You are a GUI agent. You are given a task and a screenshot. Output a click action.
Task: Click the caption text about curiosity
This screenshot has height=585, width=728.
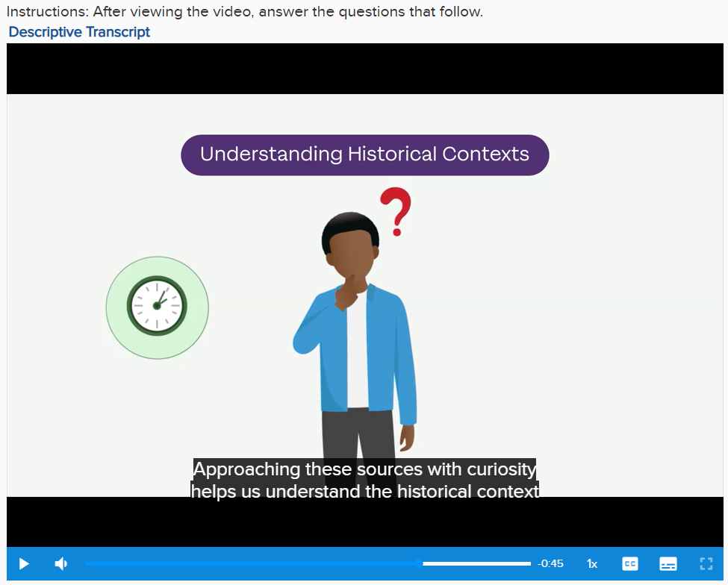click(x=365, y=480)
